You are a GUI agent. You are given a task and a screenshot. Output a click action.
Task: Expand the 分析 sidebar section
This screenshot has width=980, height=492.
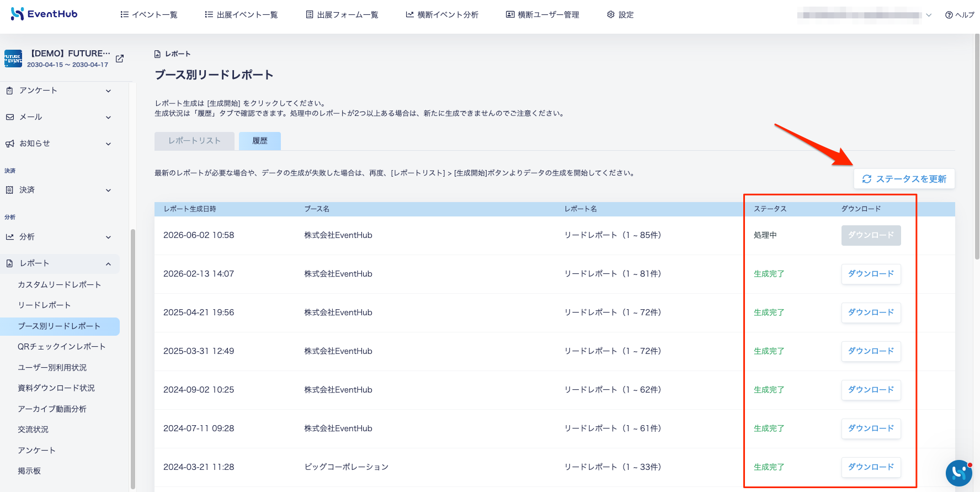pos(108,237)
